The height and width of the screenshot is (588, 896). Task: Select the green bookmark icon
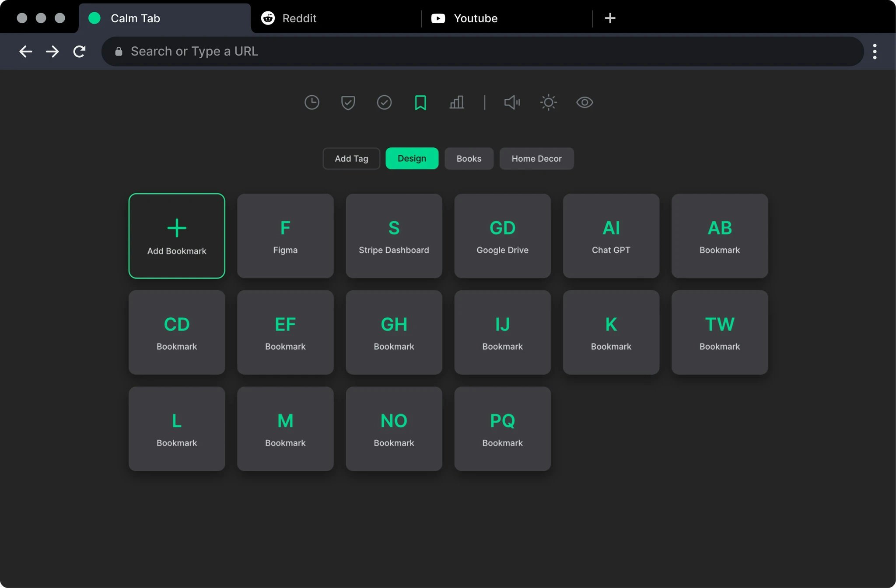[420, 103]
